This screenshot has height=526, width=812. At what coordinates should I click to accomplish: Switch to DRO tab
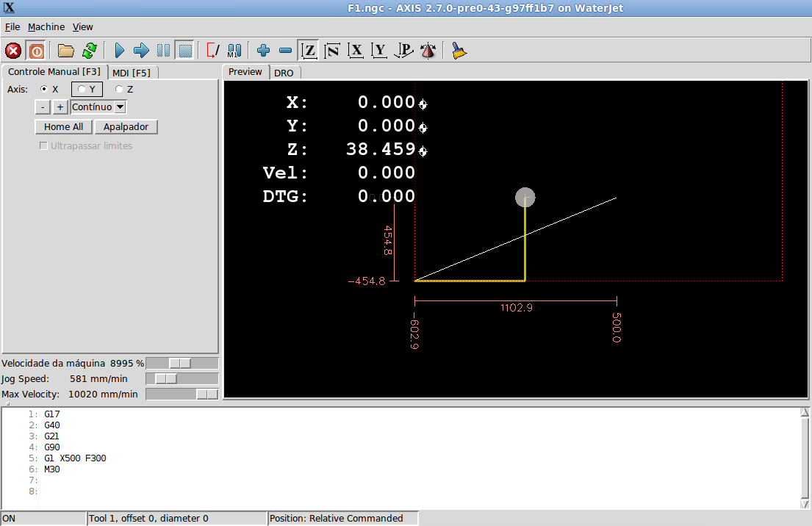coord(284,73)
